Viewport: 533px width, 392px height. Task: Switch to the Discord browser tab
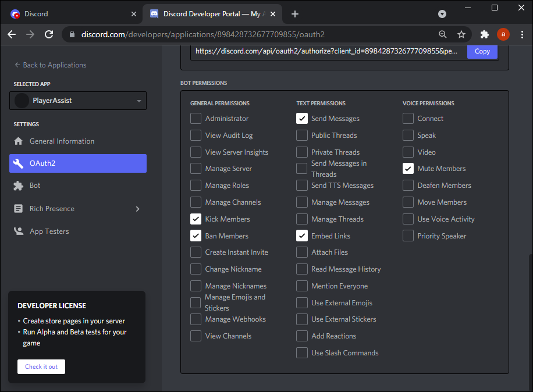(70, 13)
